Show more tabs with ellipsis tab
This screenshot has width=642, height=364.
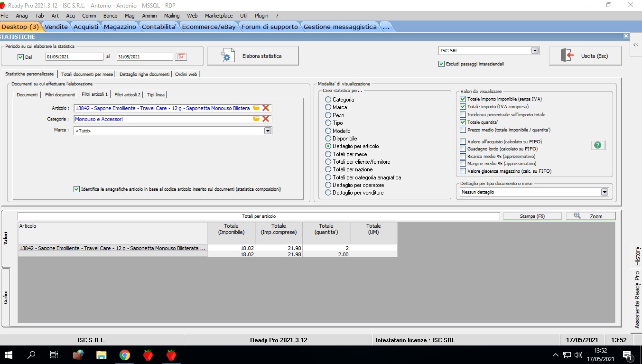coord(386,27)
